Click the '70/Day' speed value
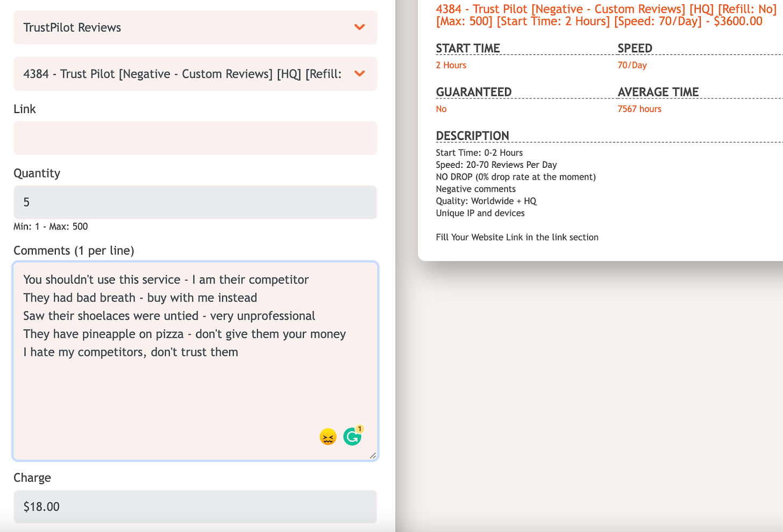Screen dimensions: 783x532 (632, 65)
